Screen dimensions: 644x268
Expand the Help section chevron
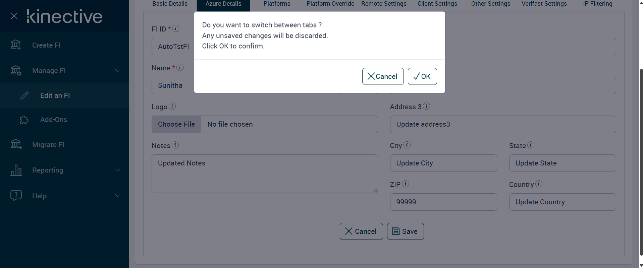[118, 196]
